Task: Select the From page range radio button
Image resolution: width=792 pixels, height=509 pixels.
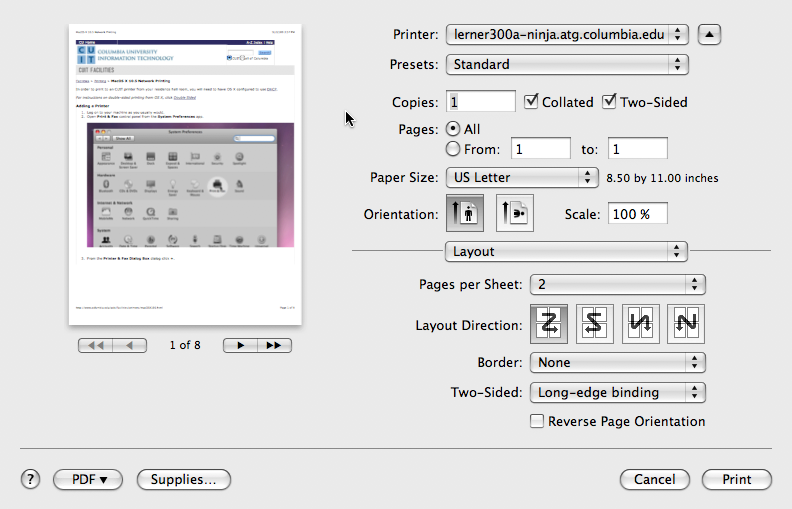Action: click(453, 149)
